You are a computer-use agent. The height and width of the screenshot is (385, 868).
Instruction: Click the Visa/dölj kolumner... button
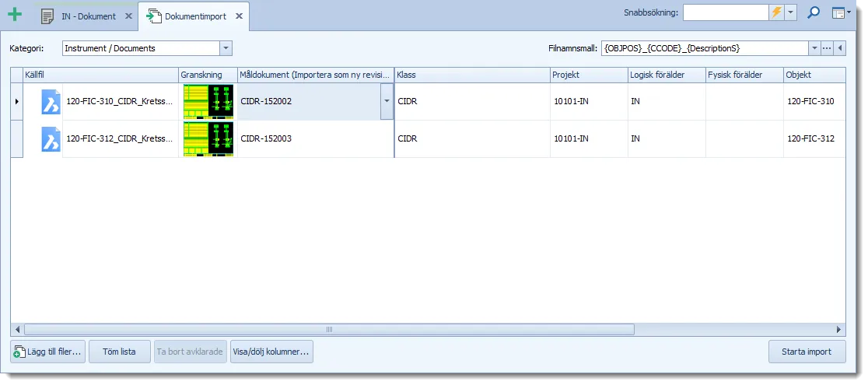coord(271,352)
